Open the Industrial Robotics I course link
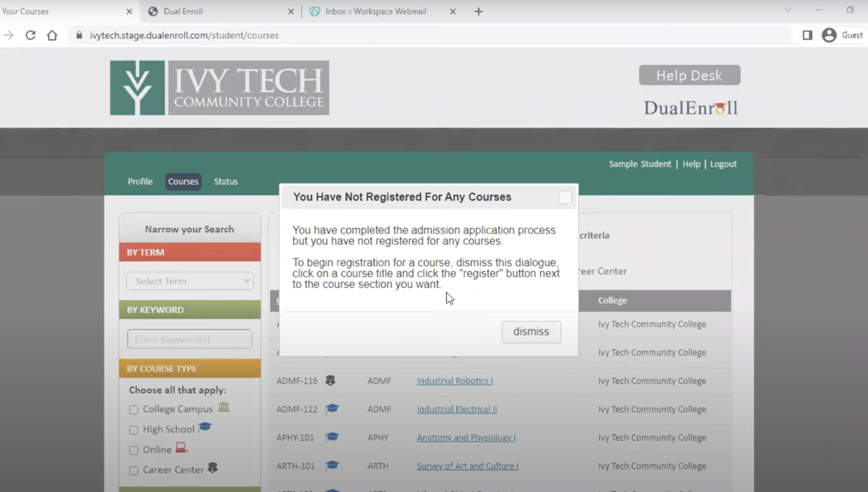This screenshot has width=868, height=492. coord(454,381)
